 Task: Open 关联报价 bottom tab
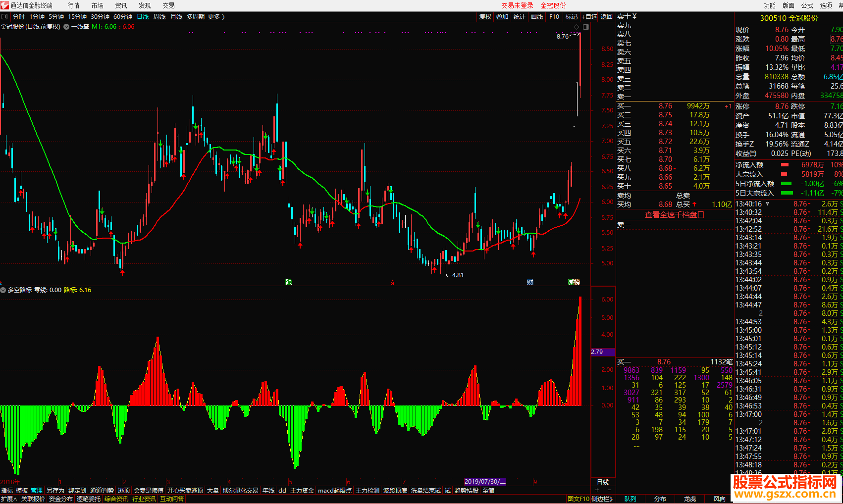pyautogui.click(x=33, y=499)
